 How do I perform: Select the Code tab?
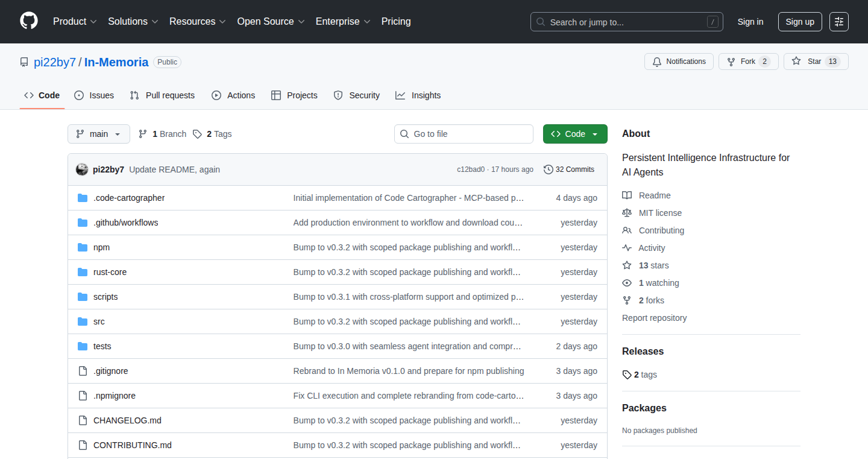click(x=42, y=95)
